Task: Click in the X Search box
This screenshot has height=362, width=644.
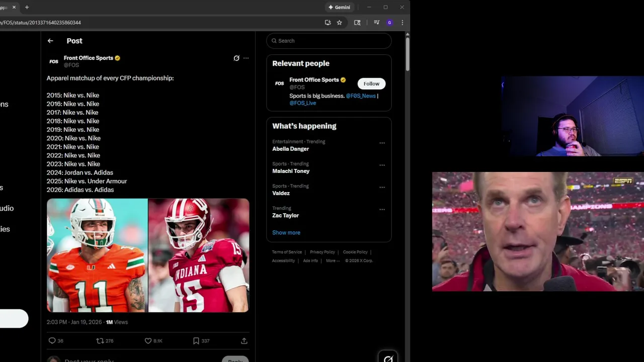Action: click(329, 41)
